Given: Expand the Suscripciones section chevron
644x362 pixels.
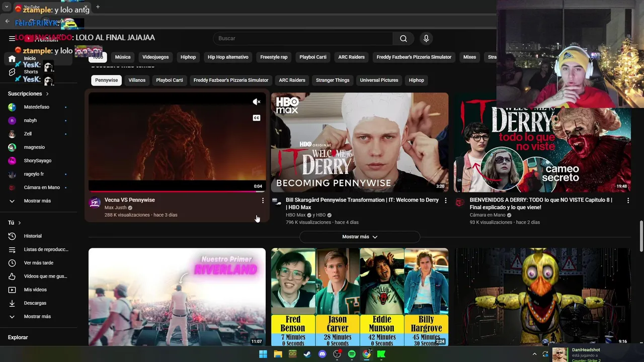Looking at the screenshot, I should [x=47, y=94].
